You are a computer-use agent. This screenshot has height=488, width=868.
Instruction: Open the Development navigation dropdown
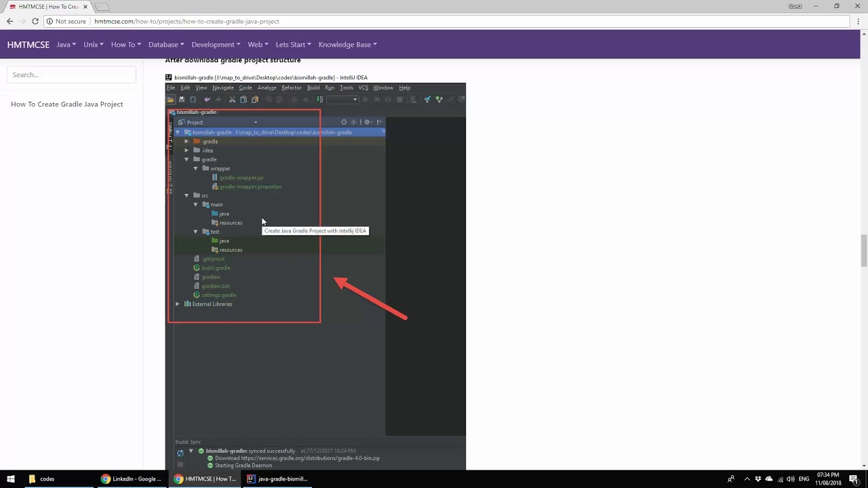[216, 45]
